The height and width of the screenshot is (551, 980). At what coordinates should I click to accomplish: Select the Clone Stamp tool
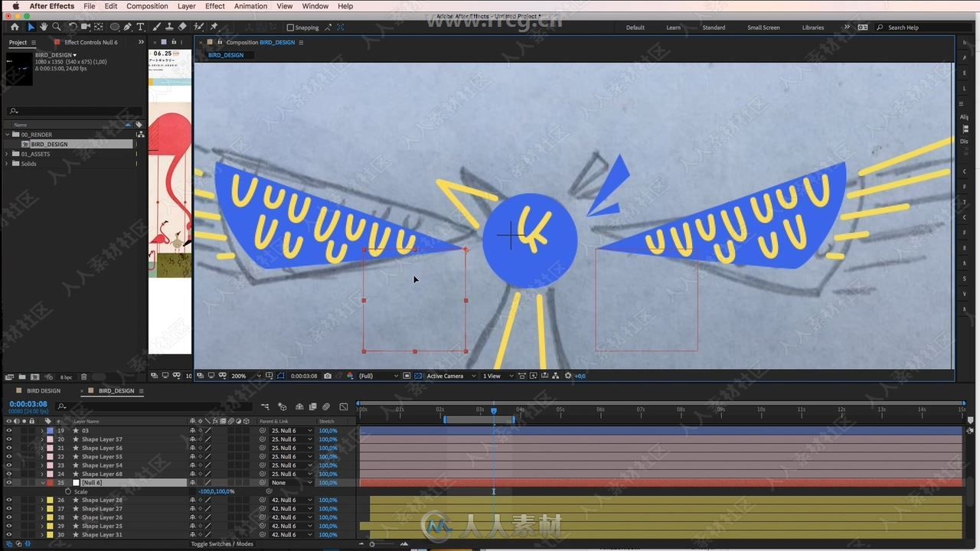(169, 27)
